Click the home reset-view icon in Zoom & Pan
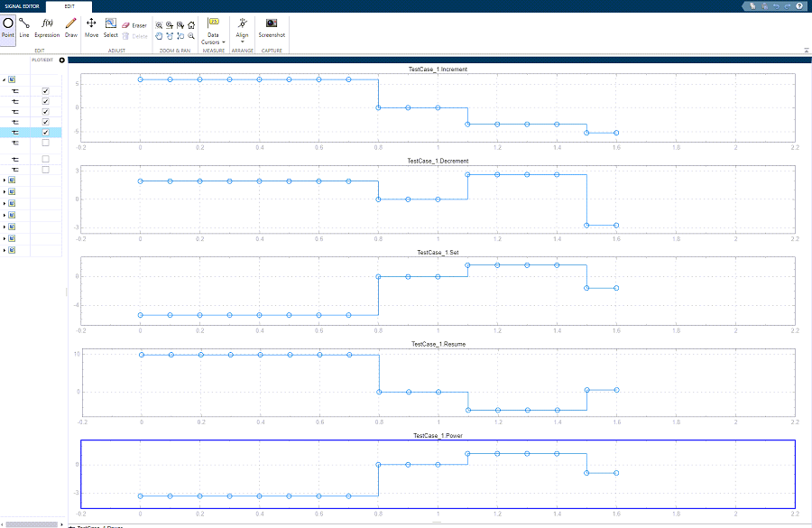The width and height of the screenshot is (812, 528). [191, 25]
